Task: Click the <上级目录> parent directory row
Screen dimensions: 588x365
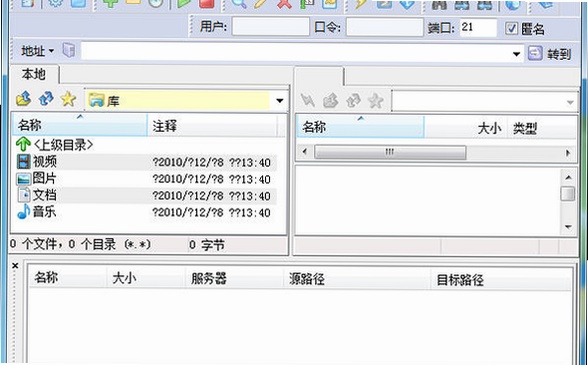Action: [x=55, y=144]
